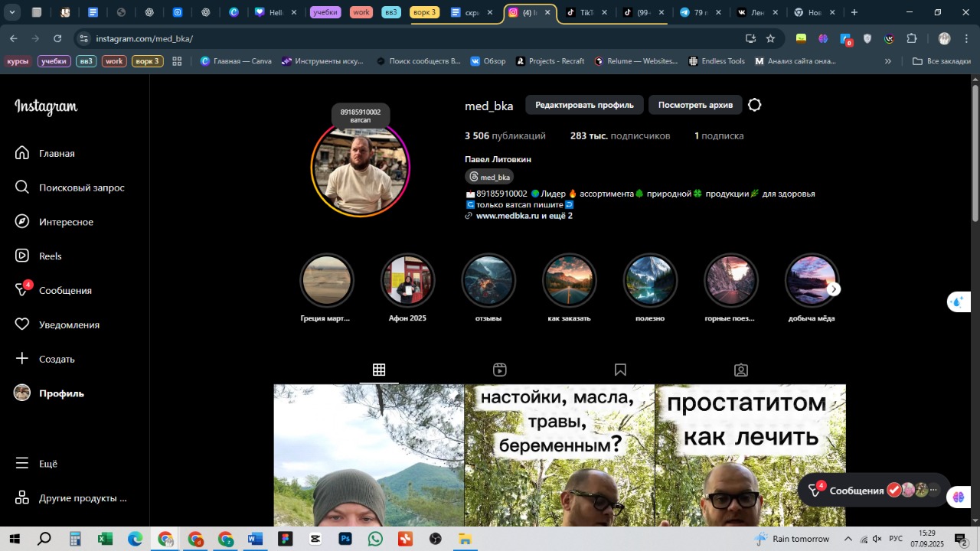Switch to the saved bookmark tab
Image resolution: width=980 pixels, height=551 pixels.
point(620,370)
